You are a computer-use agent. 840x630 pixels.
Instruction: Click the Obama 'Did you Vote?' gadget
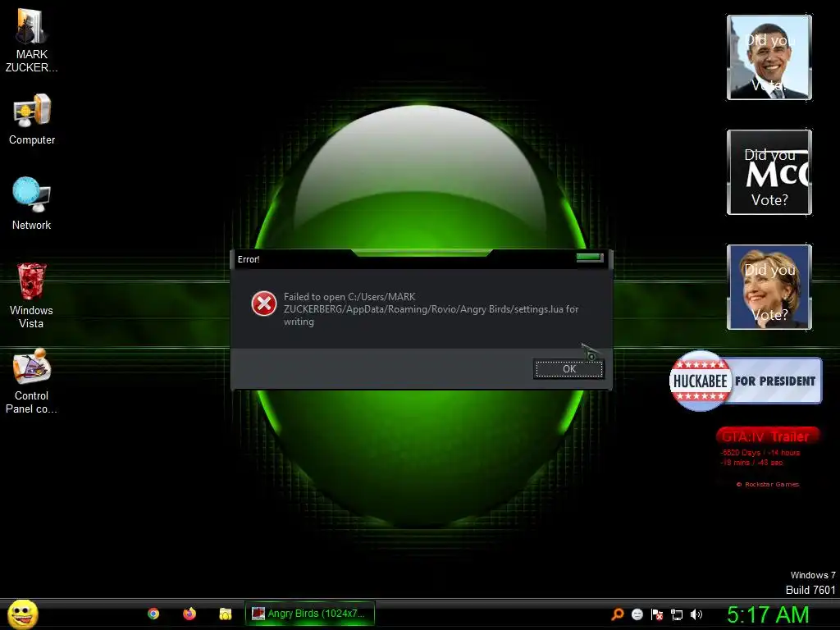(x=769, y=57)
